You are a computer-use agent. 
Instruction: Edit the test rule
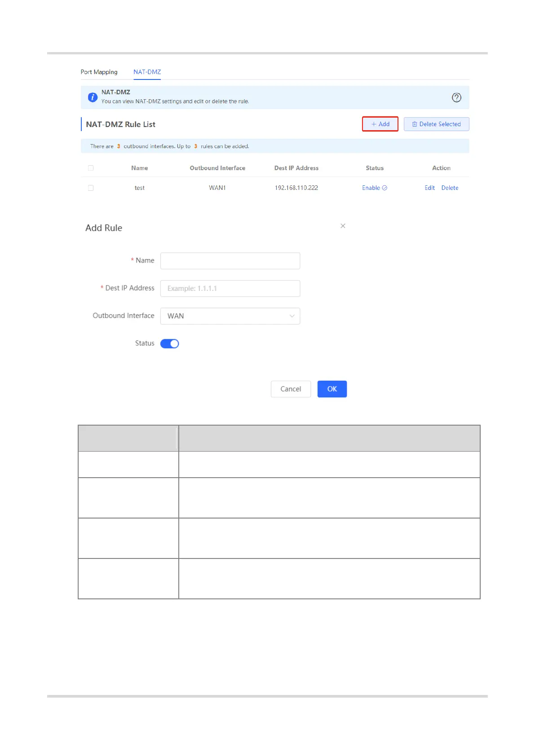click(x=429, y=188)
